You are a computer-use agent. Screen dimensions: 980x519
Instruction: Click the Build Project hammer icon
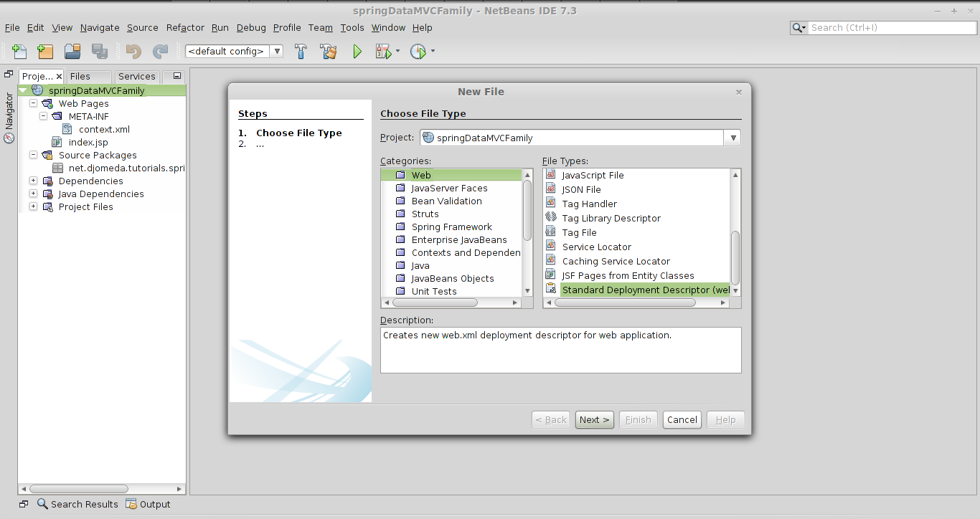tap(301, 51)
